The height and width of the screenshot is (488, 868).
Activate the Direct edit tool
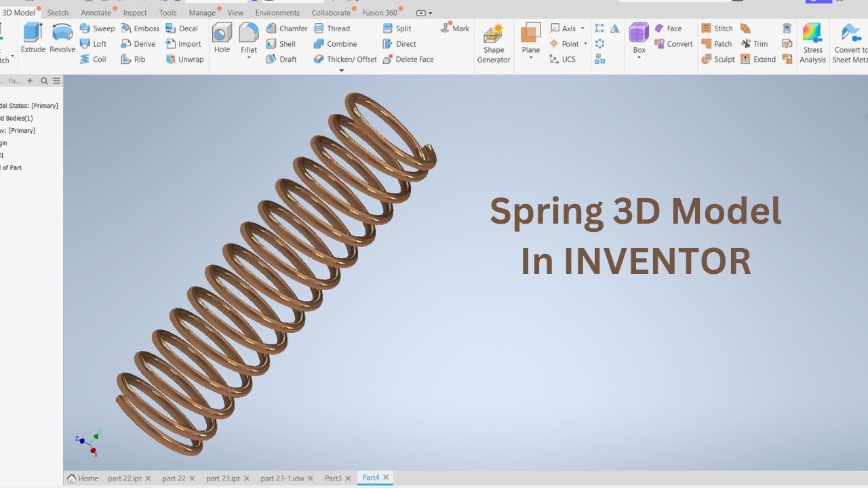pyautogui.click(x=399, y=44)
